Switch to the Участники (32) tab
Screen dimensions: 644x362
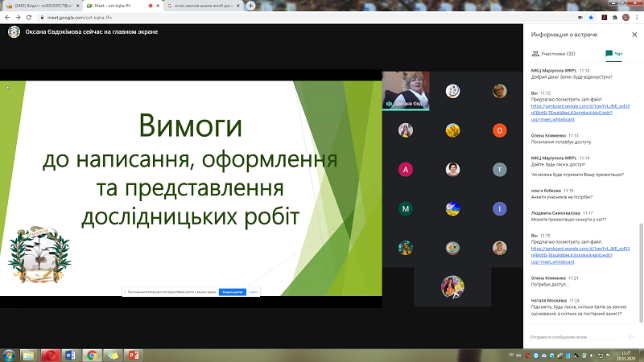[554, 54]
